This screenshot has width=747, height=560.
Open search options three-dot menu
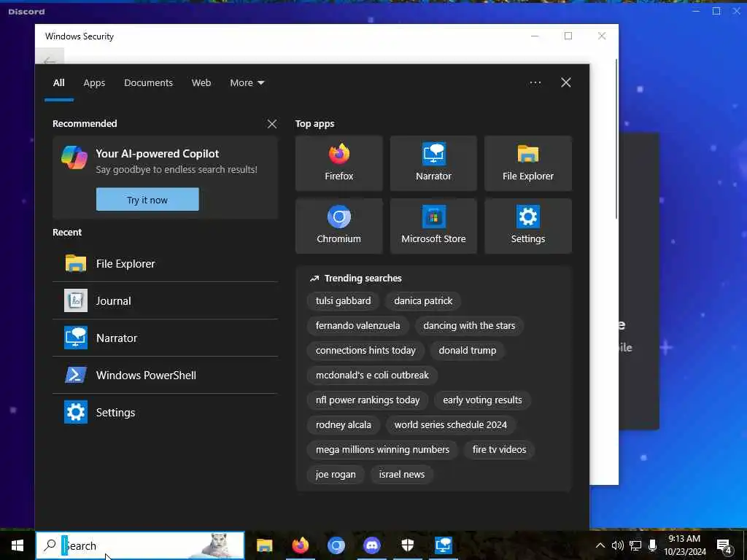pyautogui.click(x=535, y=83)
